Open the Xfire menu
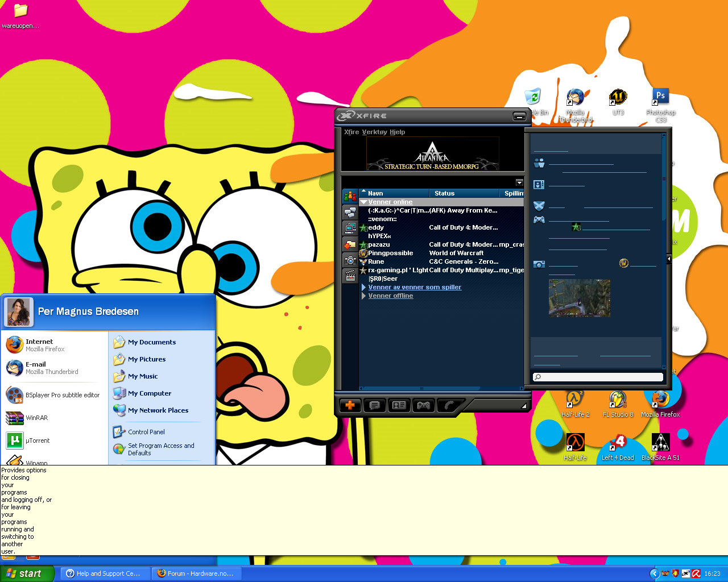728x582 pixels. tap(351, 132)
